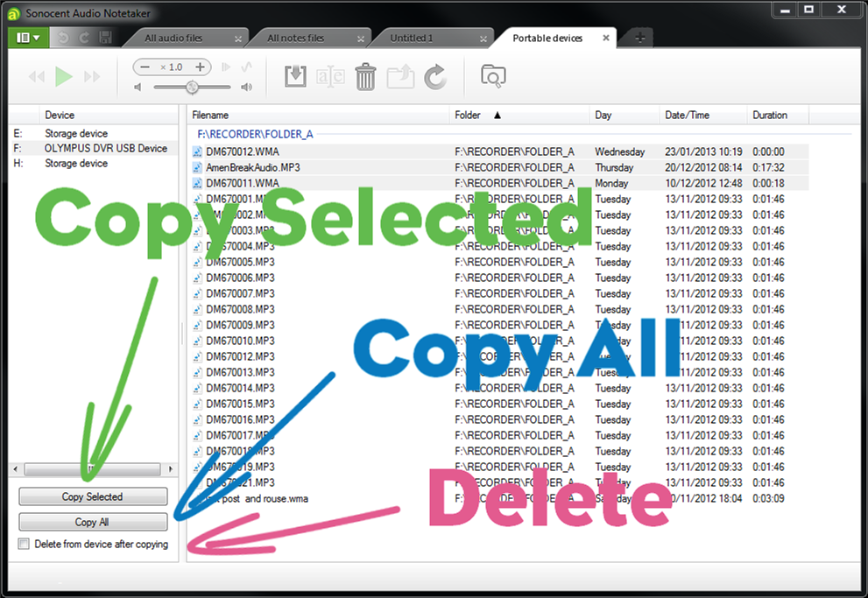Close the All audio files tab
The height and width of the screenshot is (598, 868).
(x=238, y=39)
